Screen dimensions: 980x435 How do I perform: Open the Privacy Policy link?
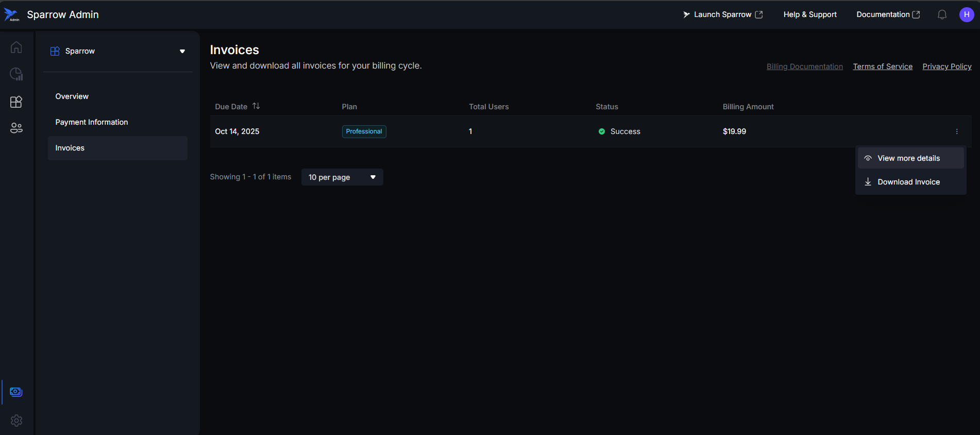tap(947, 66)
